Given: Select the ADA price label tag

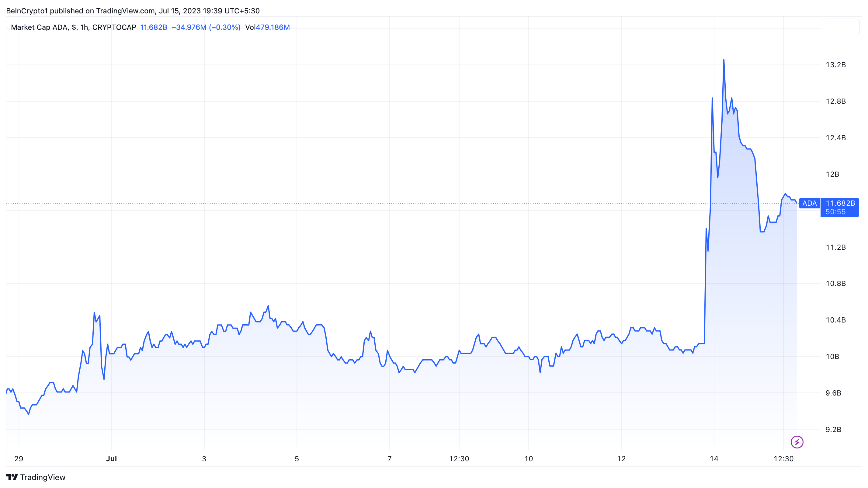Looking at the screenshot, I should click(x=809, y=203).
